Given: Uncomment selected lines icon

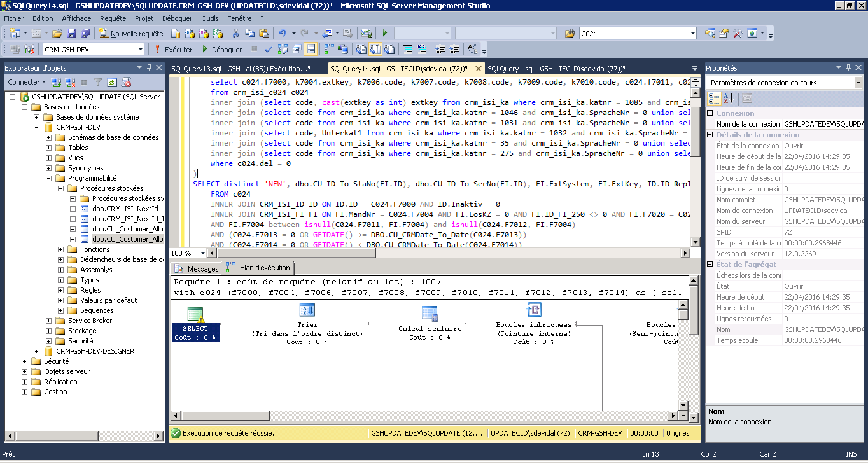Looking at the screenshot, I should pyautogui.click(x=421, y=49).
